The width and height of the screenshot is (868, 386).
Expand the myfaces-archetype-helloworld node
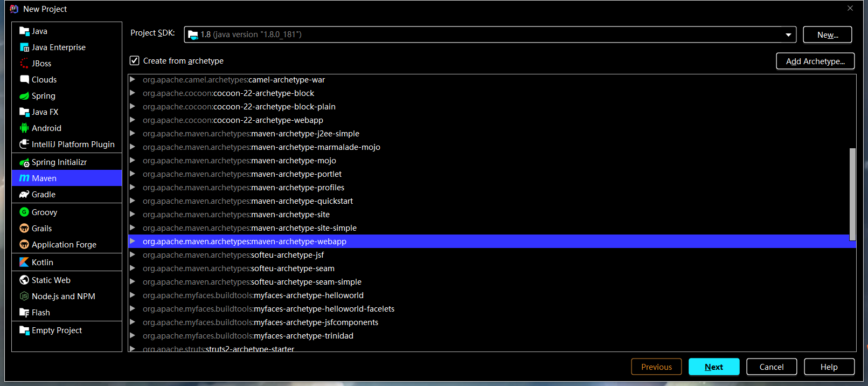[x=133, y=295]
